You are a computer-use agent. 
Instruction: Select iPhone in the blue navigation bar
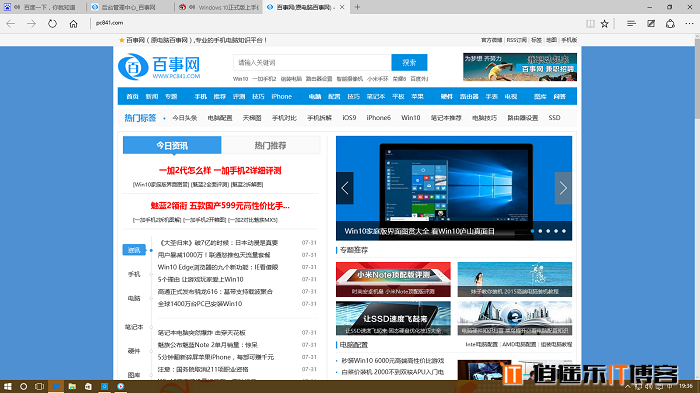282,96
